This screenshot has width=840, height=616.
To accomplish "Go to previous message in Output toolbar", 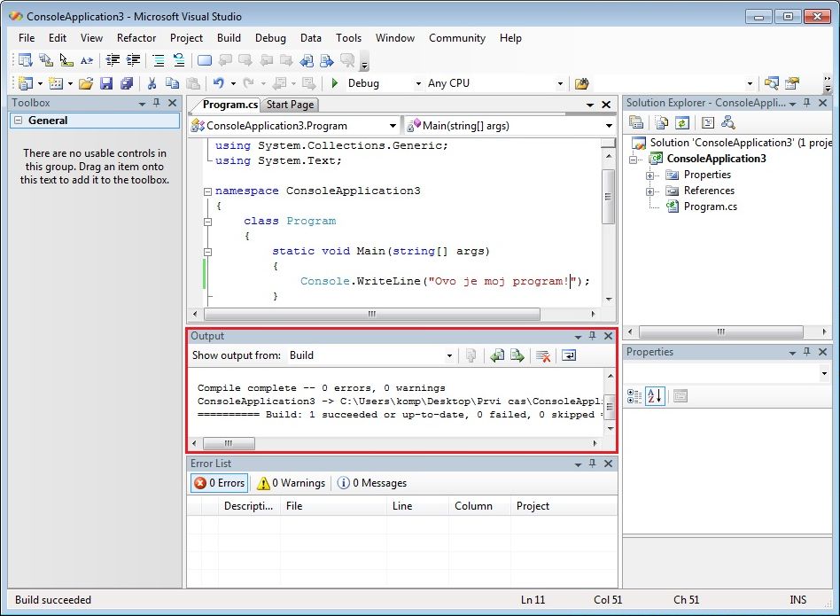I will (497, 355).
